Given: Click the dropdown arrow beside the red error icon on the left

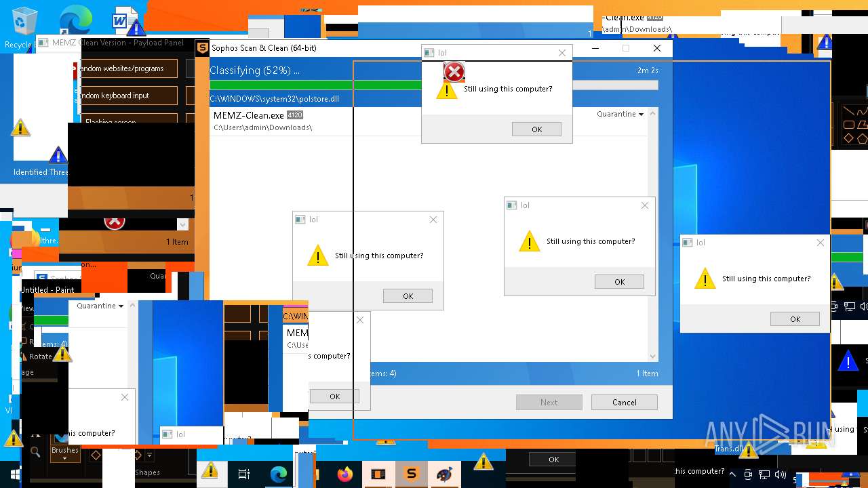Looking at the screenshot, I should 182,224.
